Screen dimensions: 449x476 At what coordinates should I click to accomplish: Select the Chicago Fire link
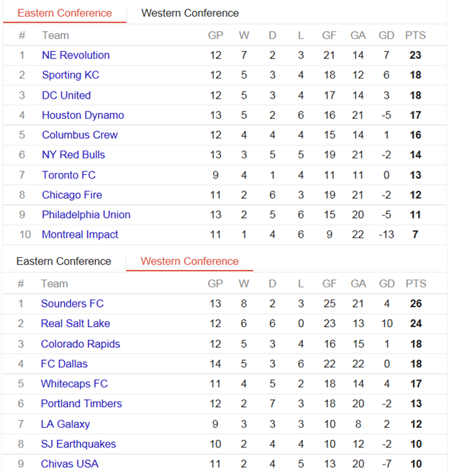(72, 194)
